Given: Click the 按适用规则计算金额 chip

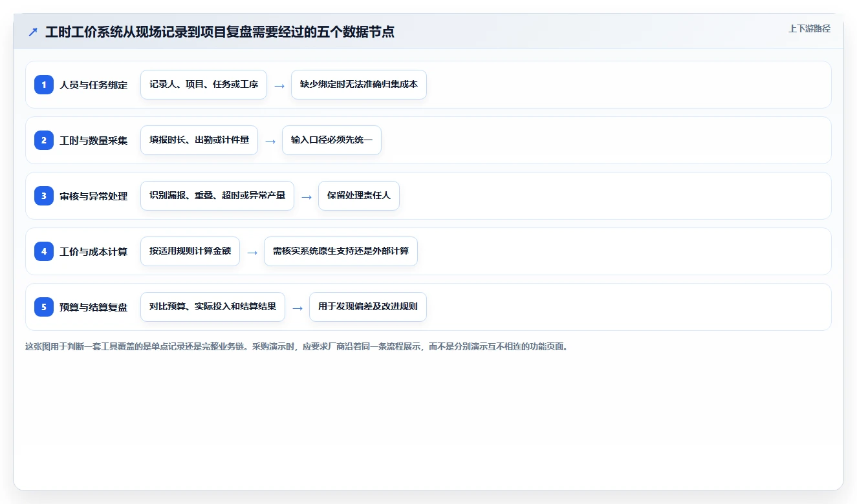Looking at the screenshot, I should tap(190, 251).
